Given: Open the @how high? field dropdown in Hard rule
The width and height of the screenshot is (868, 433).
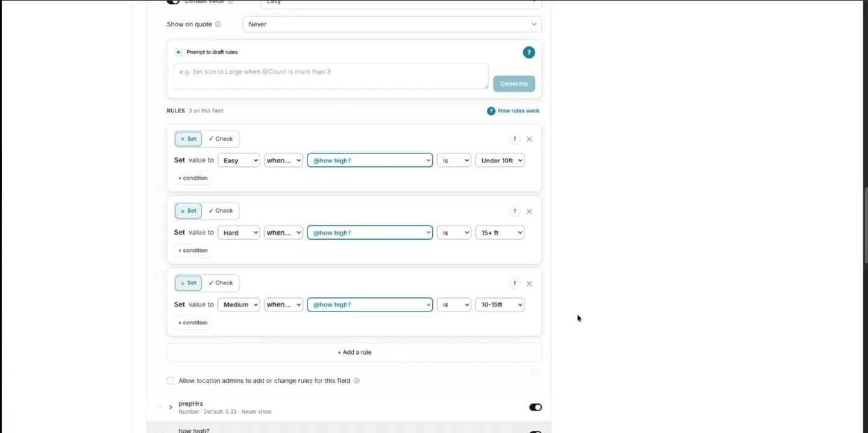Looking at the screenshot, I should 370,232.
